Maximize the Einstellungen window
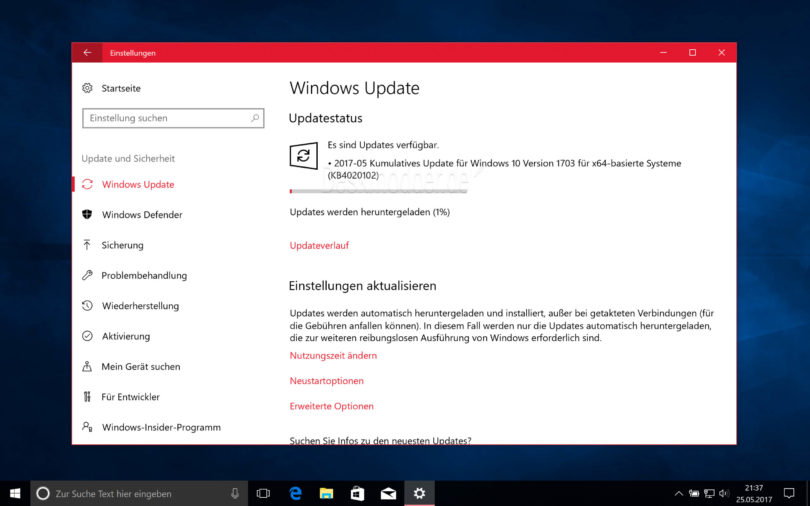The height and width of the screenshot is (506, 810). coord(693,53)
